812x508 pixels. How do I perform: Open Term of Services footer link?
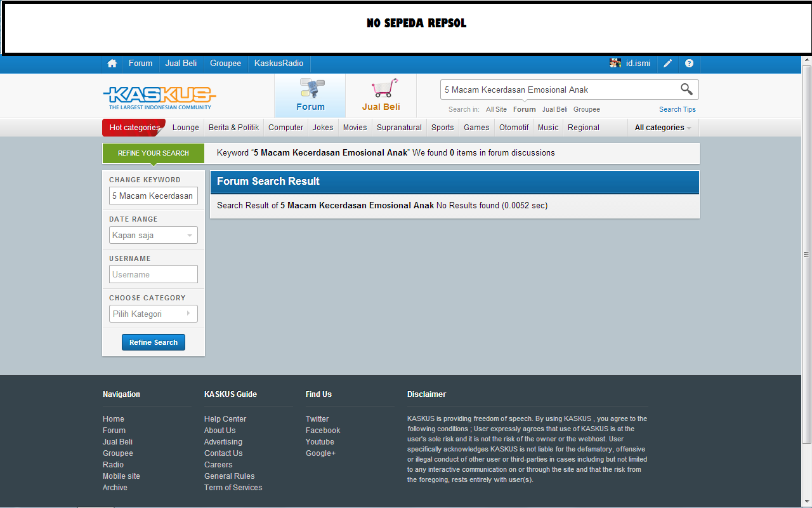coord(233,488)
